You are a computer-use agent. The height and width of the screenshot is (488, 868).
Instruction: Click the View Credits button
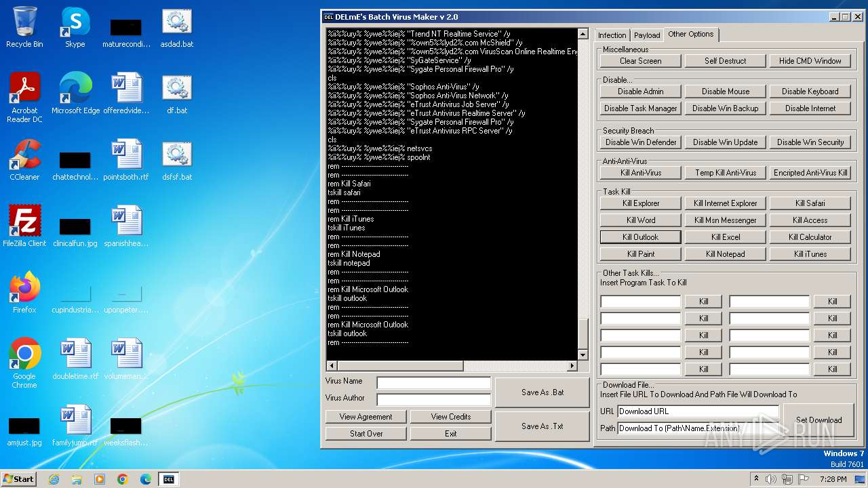point(450,417)
